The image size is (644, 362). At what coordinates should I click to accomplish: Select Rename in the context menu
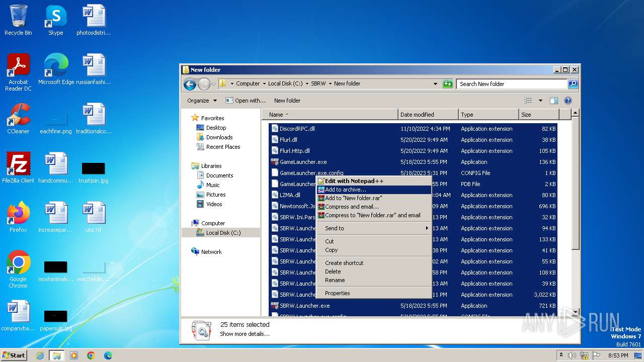373,280
